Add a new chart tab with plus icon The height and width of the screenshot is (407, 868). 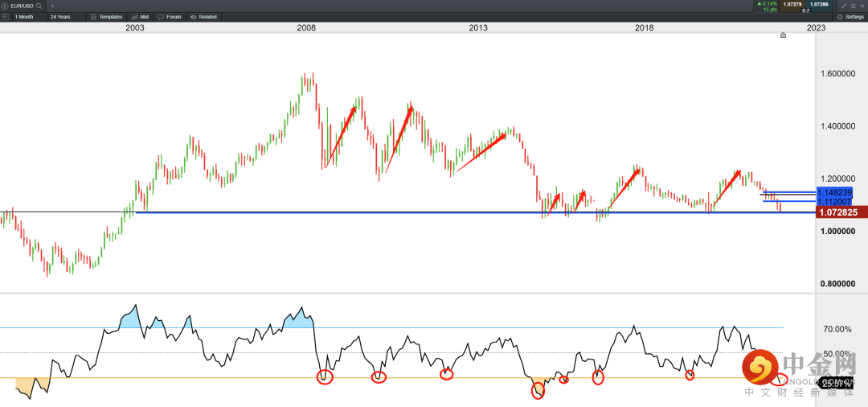click(53, 6)
